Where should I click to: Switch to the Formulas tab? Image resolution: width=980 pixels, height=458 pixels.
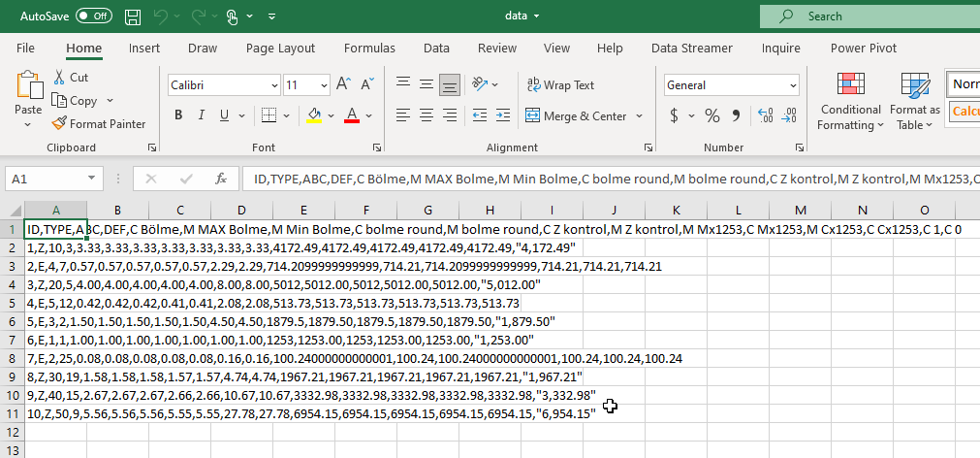369,49
